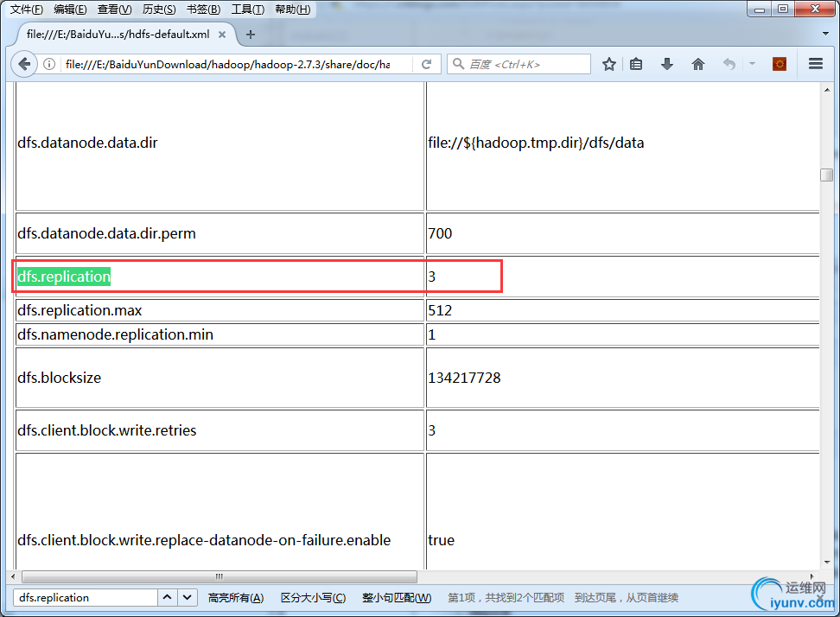Select the value 134217728 cell
840x617 pixels.
[623, 378]
